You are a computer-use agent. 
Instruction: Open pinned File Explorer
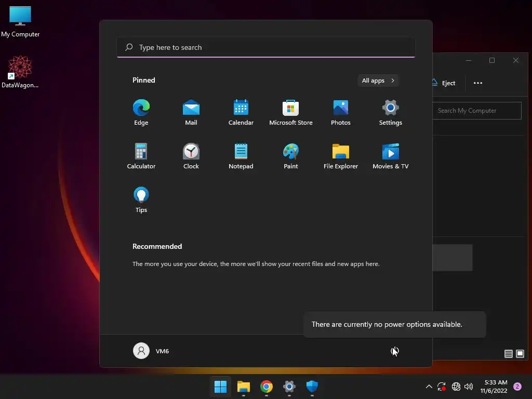341,156
